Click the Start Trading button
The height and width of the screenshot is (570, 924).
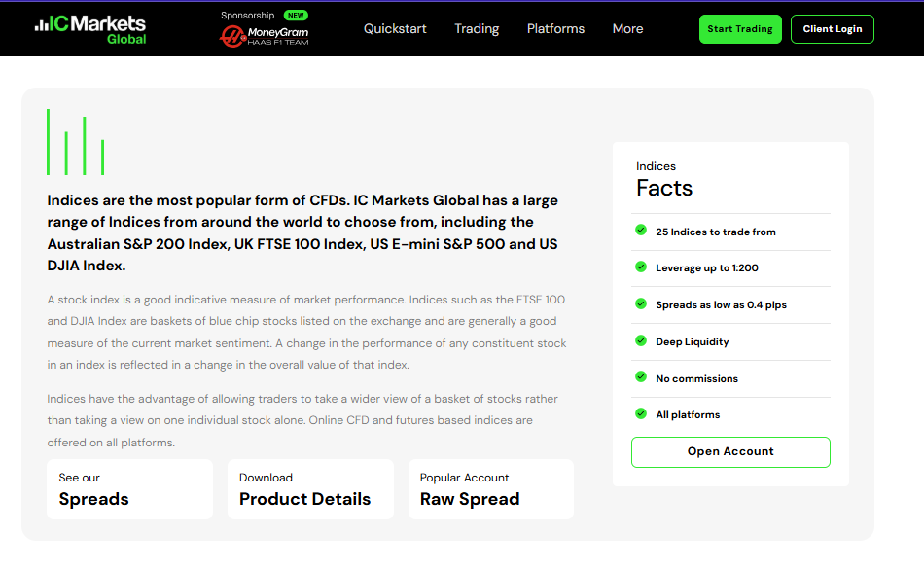[740, 29]
